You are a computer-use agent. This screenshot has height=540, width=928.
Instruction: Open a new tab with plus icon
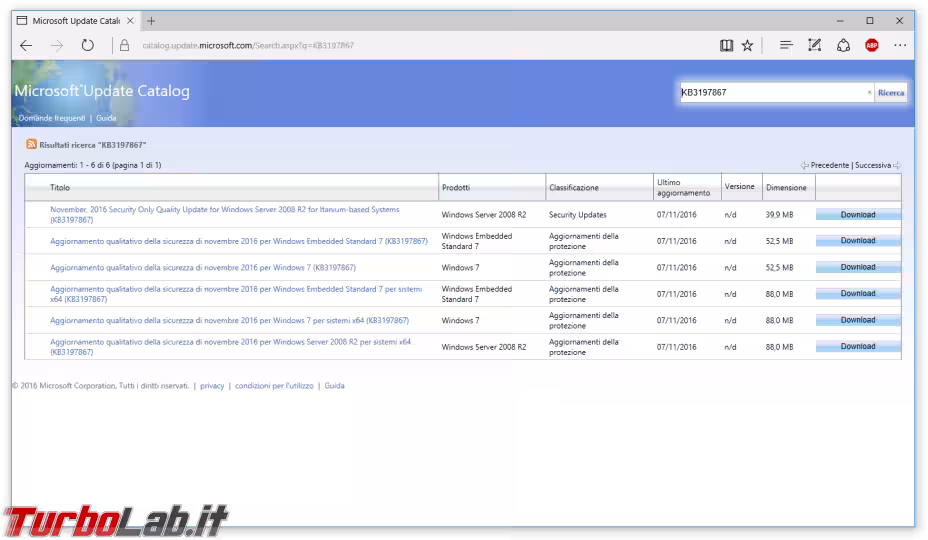click(151, 21)
